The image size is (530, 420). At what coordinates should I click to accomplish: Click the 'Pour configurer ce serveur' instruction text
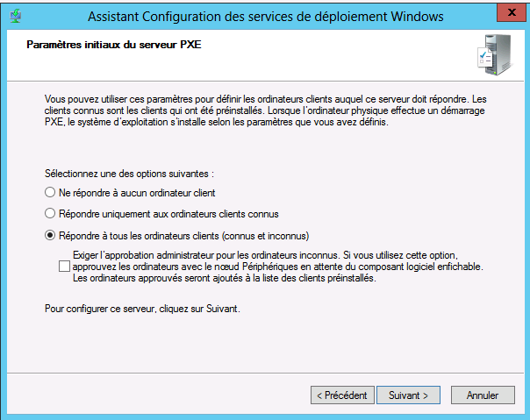(x=142, y=309)
